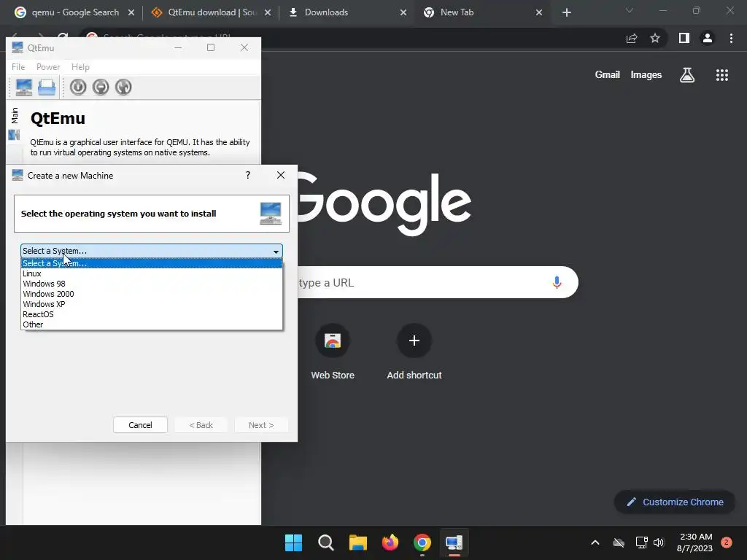
Task: Open File Explorer from taskbar
Action: [x=357, y=542]
